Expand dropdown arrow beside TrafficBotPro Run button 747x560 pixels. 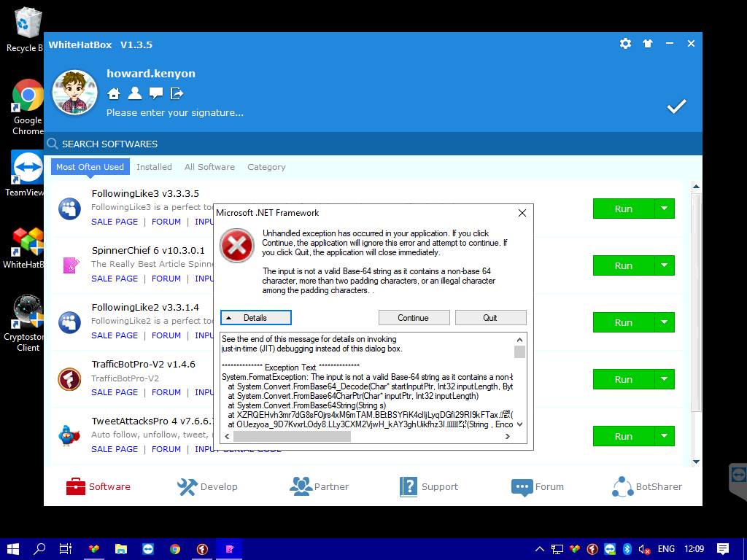(x=664, y=379)
